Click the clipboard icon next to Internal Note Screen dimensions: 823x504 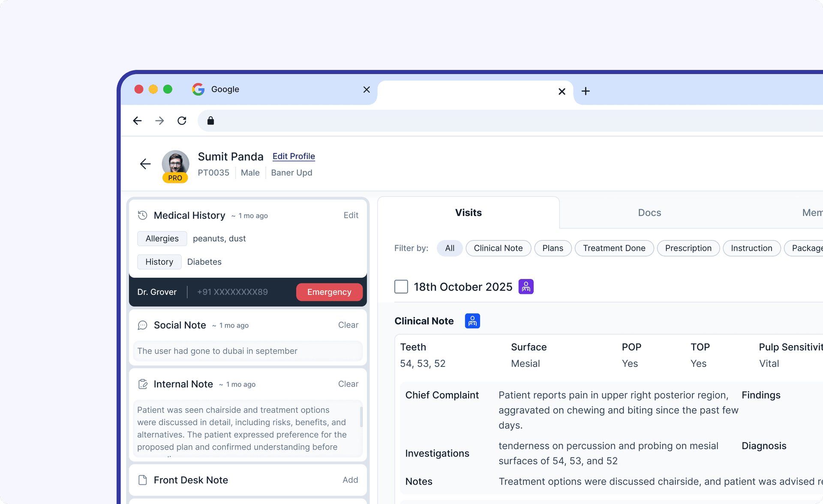pos(142,384)
